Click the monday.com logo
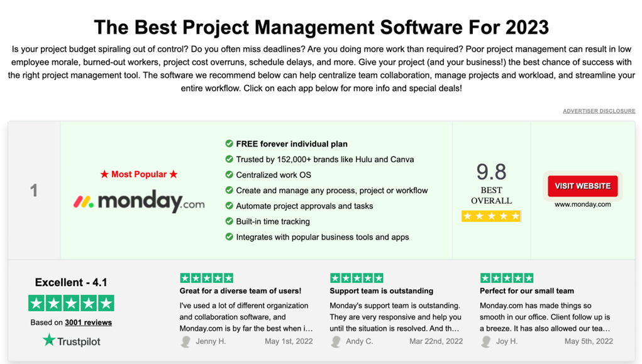Screen dimensions: 642x364 tap(139, 201)
